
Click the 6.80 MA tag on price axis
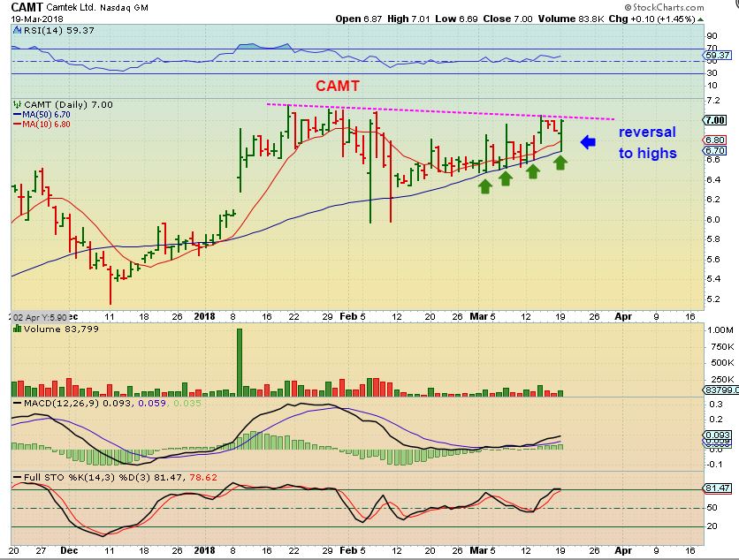715,140
